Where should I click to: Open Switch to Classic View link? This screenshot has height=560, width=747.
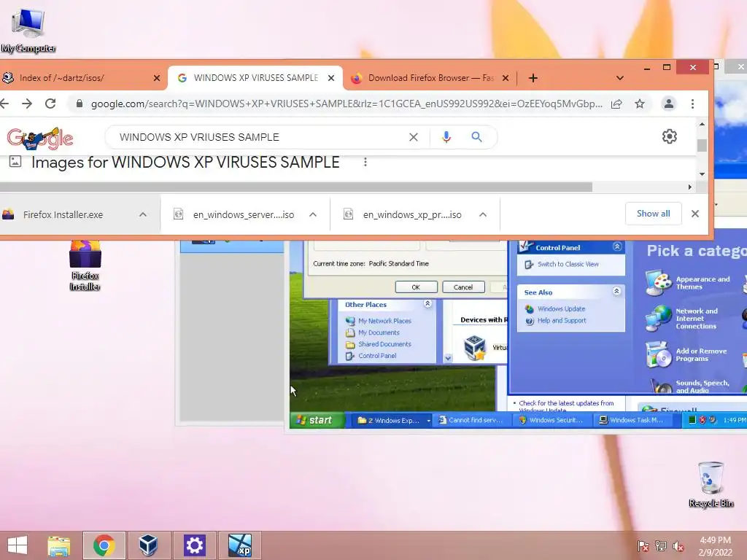pyautogui.click(x=568, y=264)
